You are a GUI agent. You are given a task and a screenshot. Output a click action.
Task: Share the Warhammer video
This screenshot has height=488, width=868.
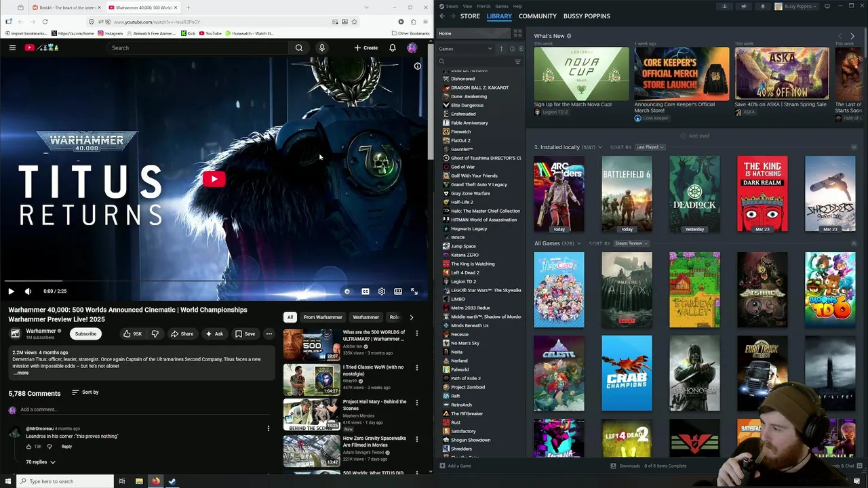pos(182,333)
